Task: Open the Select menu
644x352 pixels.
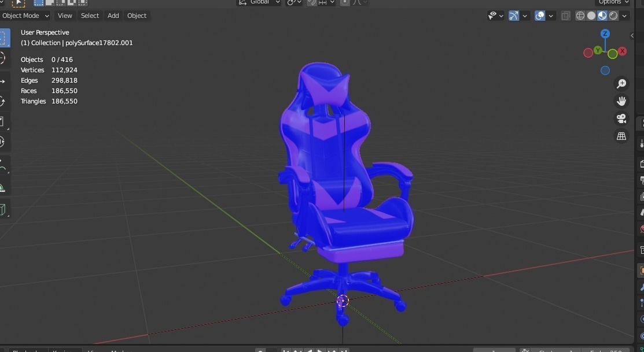Action: [90, 16]
